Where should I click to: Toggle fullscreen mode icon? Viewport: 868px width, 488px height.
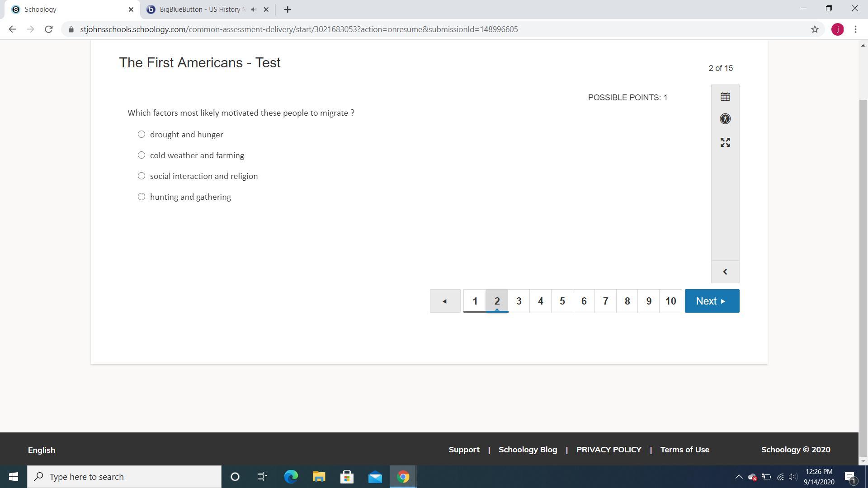[x=725, y=142]
